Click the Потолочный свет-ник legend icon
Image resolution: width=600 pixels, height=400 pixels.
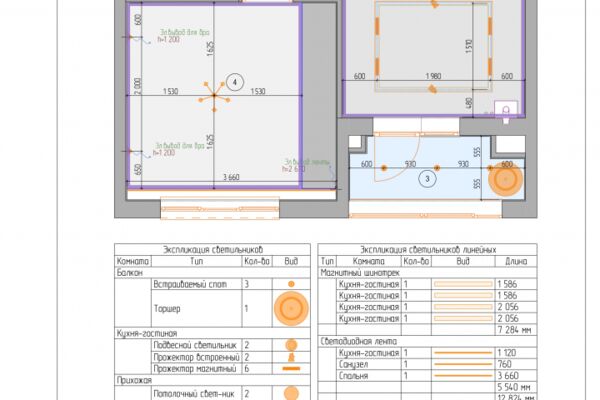(291, 393)
